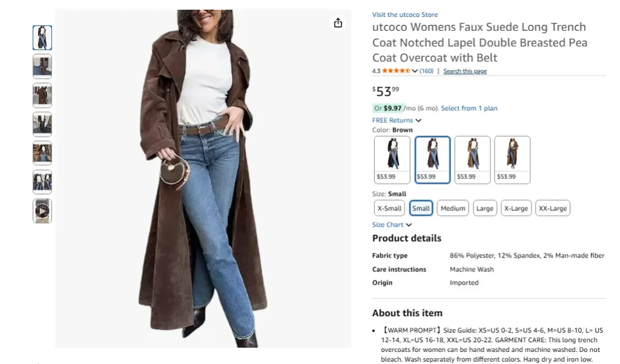Open the 160 customer ratings link
Viewport: 620px width, 364px height.
tap(426, 71)
